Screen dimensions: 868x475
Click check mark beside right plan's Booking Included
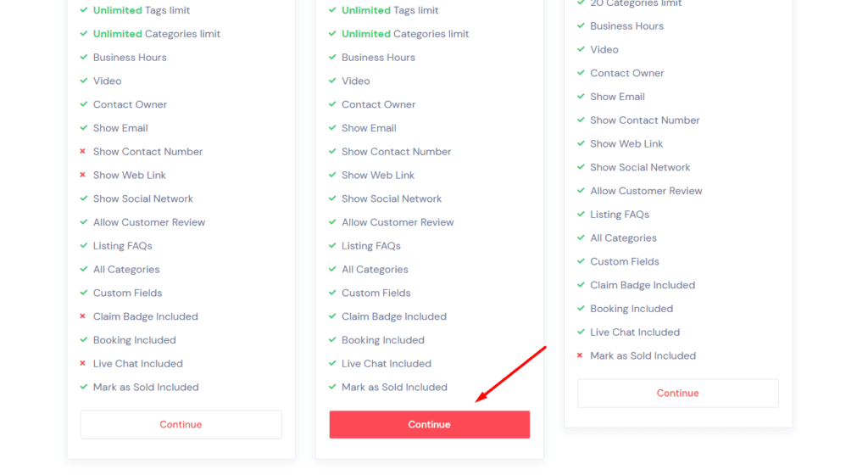click(581, 309)
